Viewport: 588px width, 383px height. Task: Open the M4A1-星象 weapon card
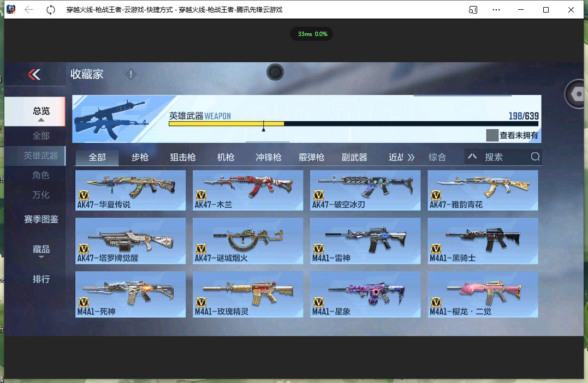coord(365,295)
